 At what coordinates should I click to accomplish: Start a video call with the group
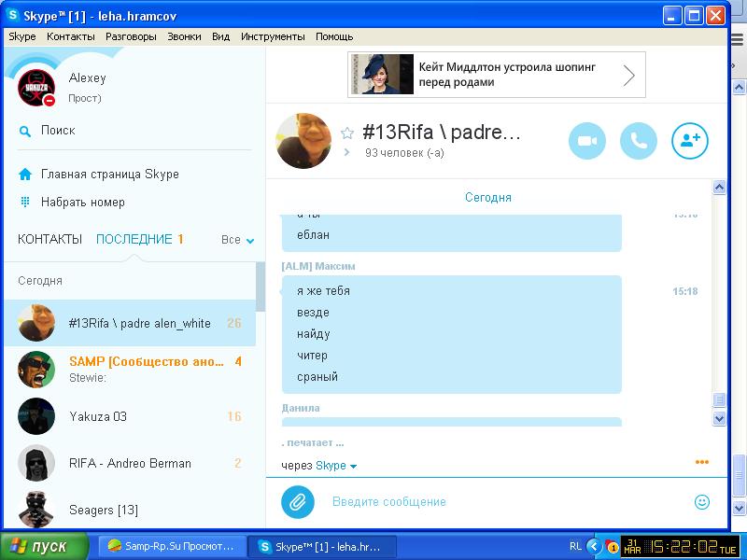[587, 141]
